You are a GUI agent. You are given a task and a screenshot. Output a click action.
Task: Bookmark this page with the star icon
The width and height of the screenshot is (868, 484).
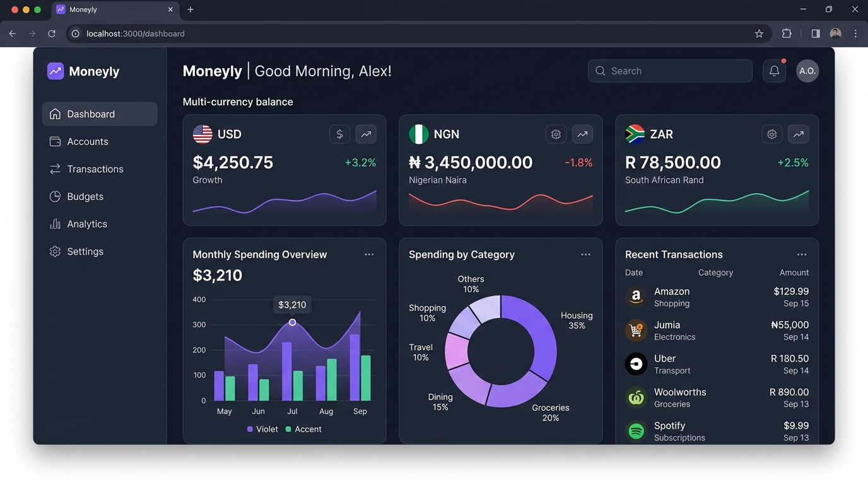coord(759,34)
